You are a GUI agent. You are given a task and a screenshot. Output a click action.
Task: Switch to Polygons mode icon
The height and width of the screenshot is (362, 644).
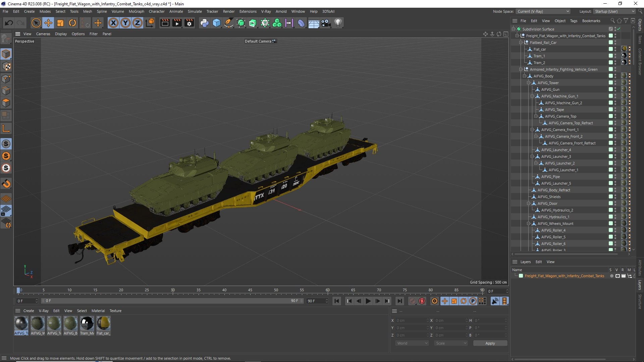click(x=6, y=103)
